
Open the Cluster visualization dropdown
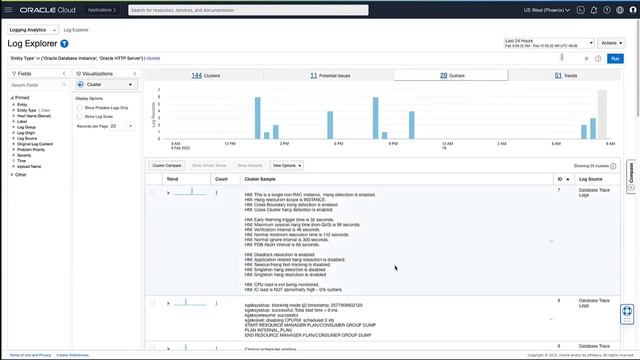(106, 84)
